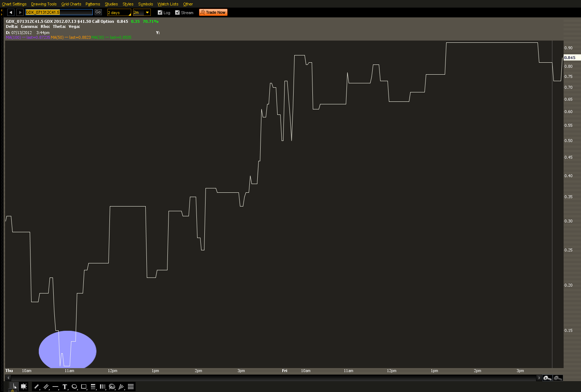Click the zoom out magnifier icon
Screen dimensions: 581x392
pos(558,378)
